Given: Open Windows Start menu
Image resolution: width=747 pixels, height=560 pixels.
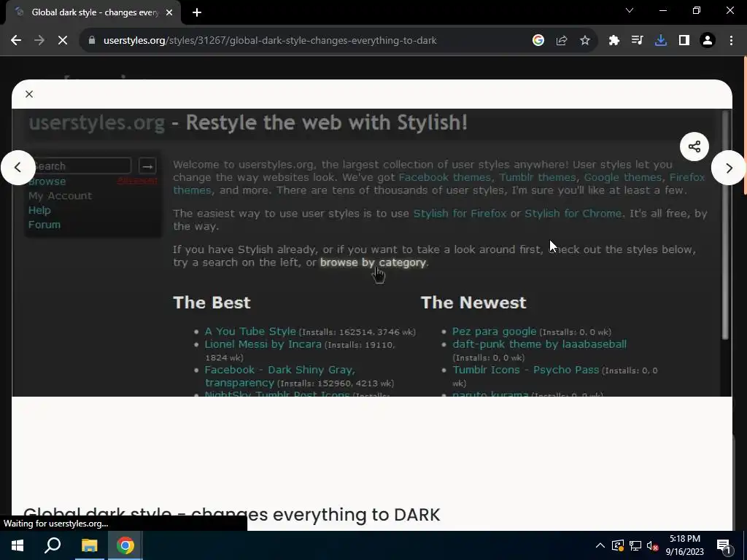Looking at the screenshot, I should coord(18,545).
